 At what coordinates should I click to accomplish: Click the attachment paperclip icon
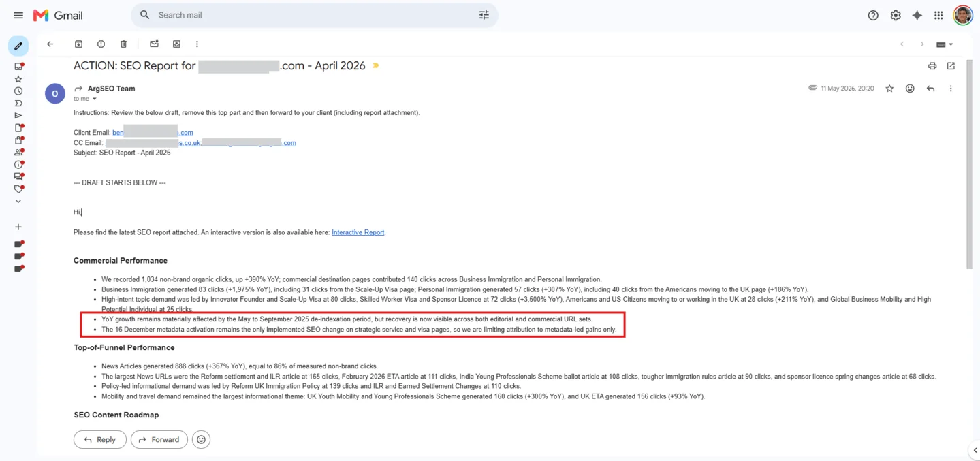click(x=812, y=88)
